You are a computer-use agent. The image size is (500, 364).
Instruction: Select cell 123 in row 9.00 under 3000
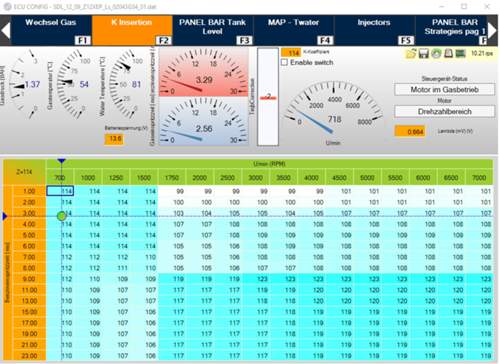click(x=255, y=279)
